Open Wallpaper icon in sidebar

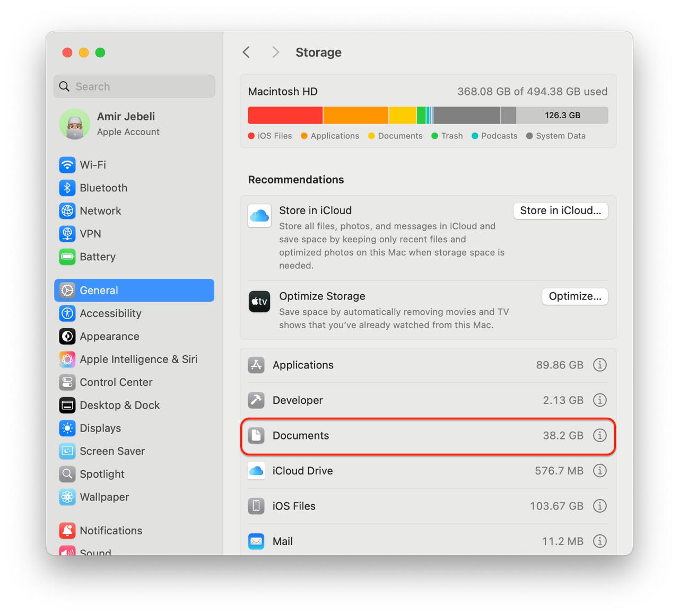67,497
